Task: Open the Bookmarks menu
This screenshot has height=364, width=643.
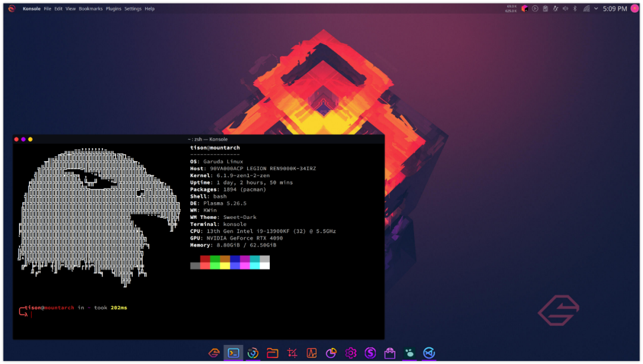Action: (90, 8)
